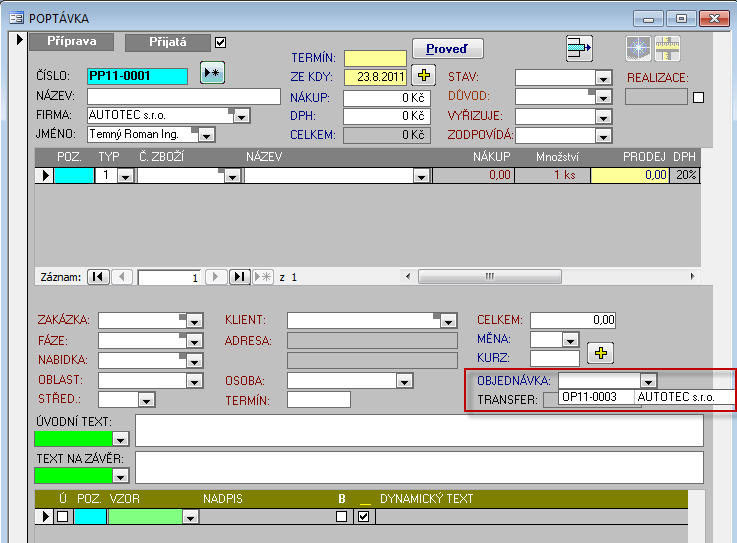Click the yellow plus beside KURZ field

point(600,353)
